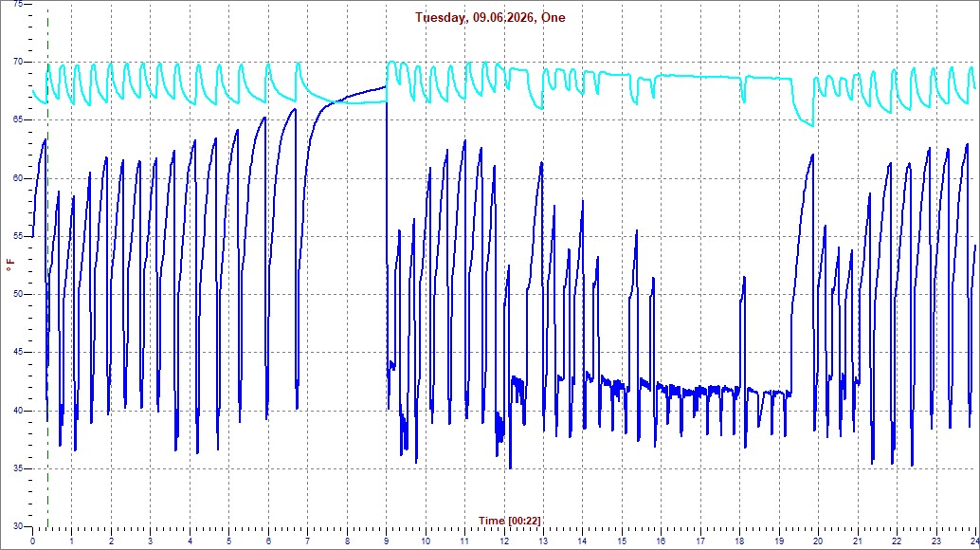The width and height of the screenshot is (980, 550).
Task: Select the 'Time [00:22]' axis label
Action: coord(509,521)
